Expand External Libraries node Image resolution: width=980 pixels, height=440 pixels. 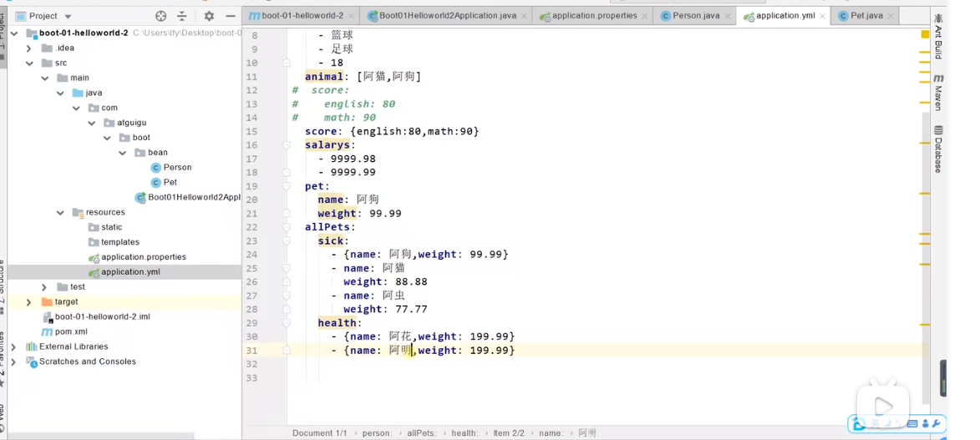tap(13, 346)
